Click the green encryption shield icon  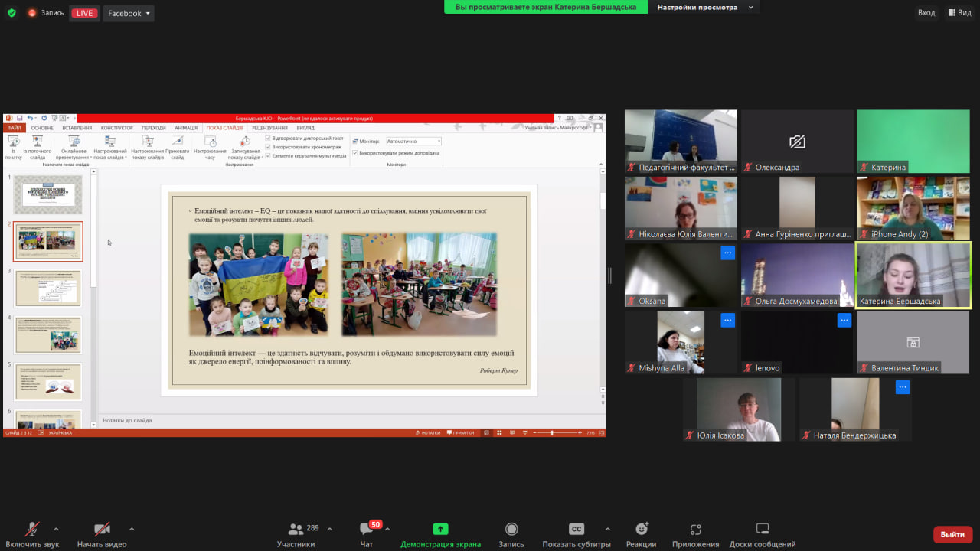click(11, 13)
